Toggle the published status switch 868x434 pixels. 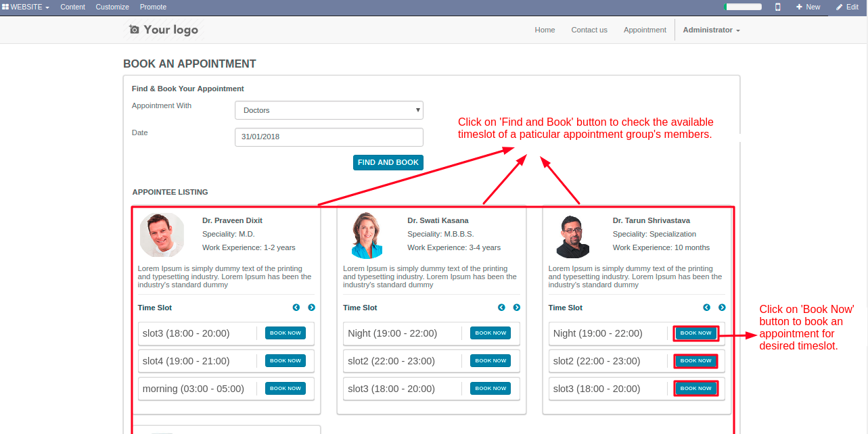[x=743, y=7]
